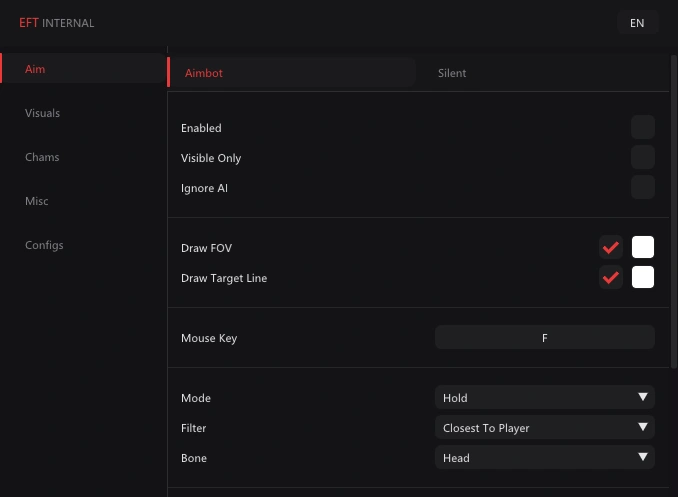Open the Visuals section in sidebar

pos(42,113)
